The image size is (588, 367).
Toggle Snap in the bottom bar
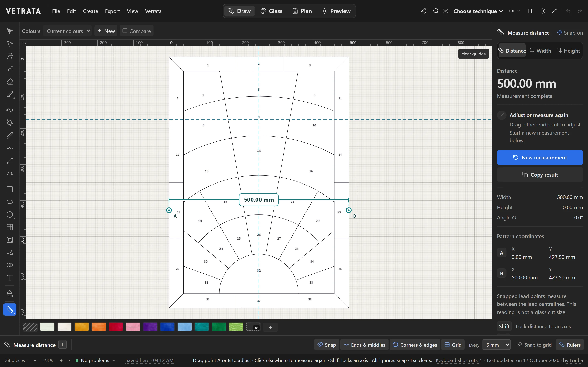pos(326,345)
